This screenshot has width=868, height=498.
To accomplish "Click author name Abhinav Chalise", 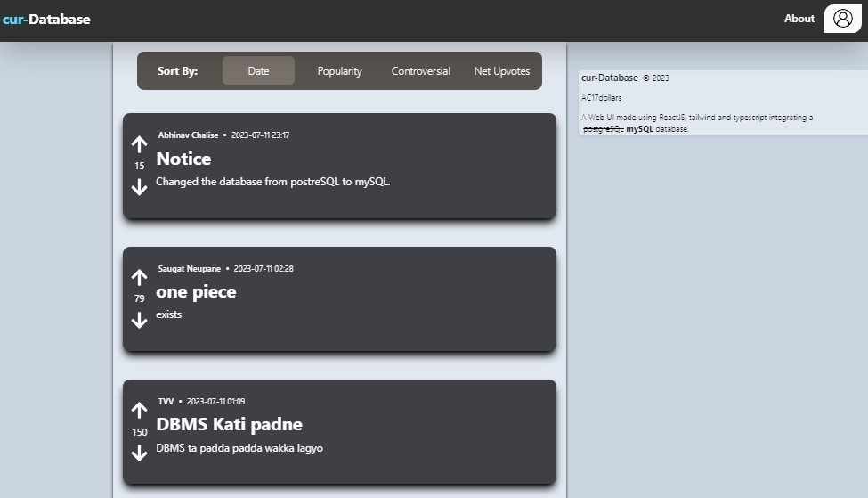I will click(x=188, y=135).
